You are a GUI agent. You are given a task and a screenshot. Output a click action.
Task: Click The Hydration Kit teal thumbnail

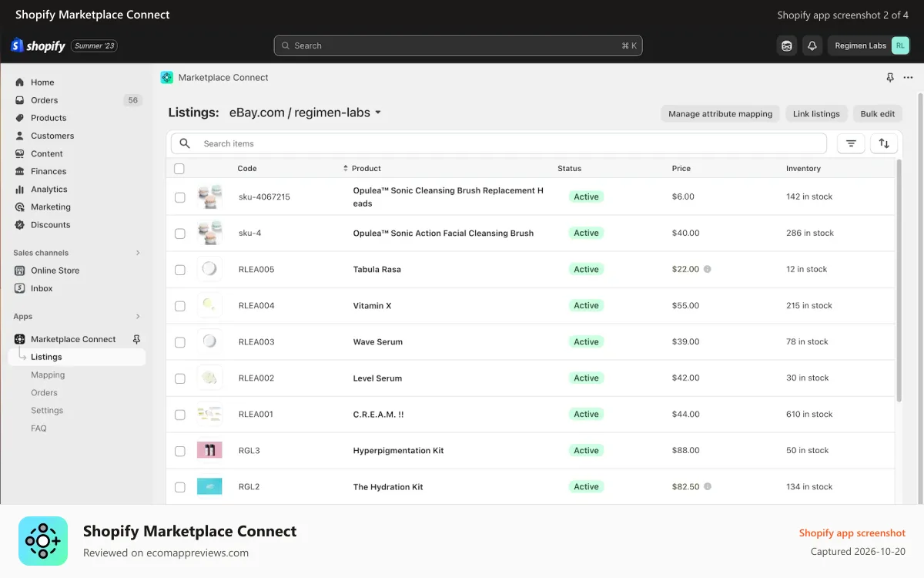(x=209, y=486)
